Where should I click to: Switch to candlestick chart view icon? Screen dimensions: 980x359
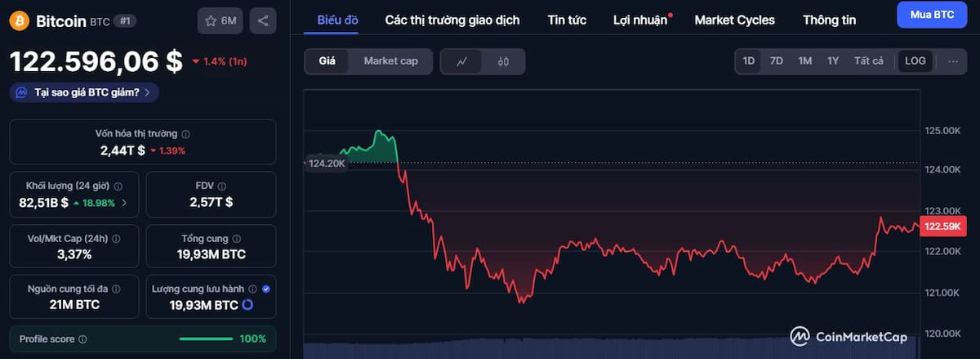coord(503,61)
